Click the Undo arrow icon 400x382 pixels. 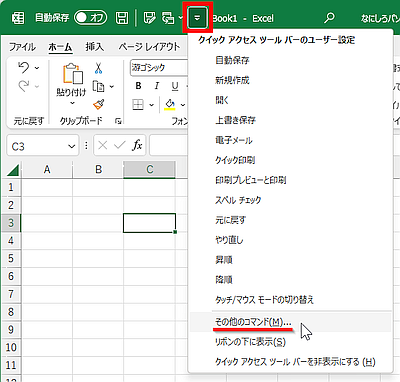pyautogui.click(x=24, y=68)
